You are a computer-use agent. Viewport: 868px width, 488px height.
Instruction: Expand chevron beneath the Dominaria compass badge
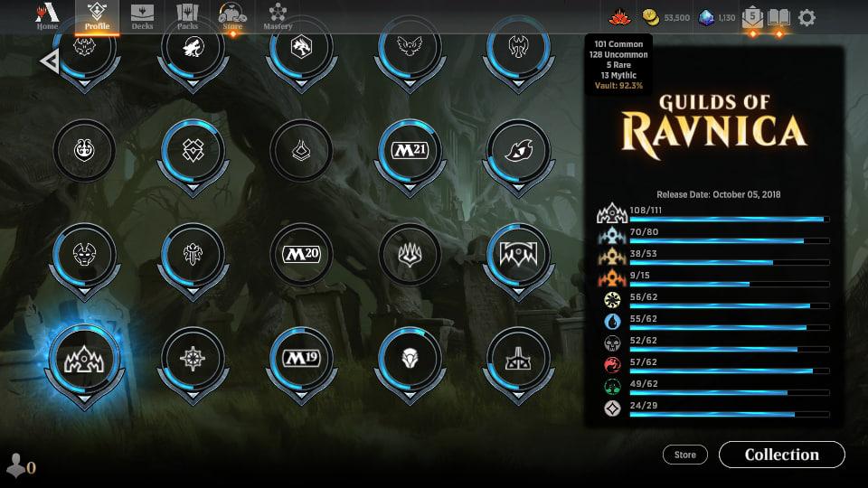[193, 396]
